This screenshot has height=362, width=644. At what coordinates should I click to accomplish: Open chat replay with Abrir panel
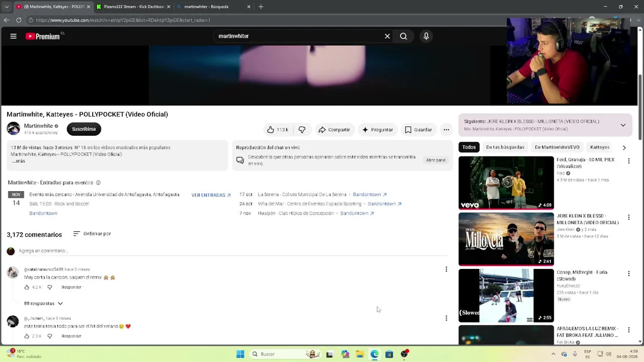pos(436,160)
